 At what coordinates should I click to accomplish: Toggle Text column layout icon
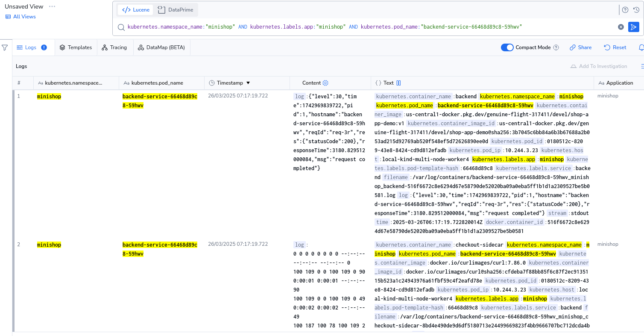click(398, 83)
